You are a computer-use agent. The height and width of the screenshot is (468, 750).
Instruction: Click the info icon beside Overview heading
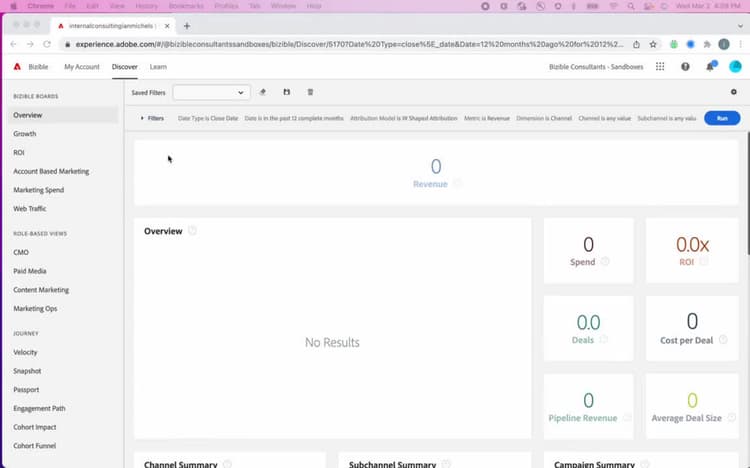click(x=192, y=231)
